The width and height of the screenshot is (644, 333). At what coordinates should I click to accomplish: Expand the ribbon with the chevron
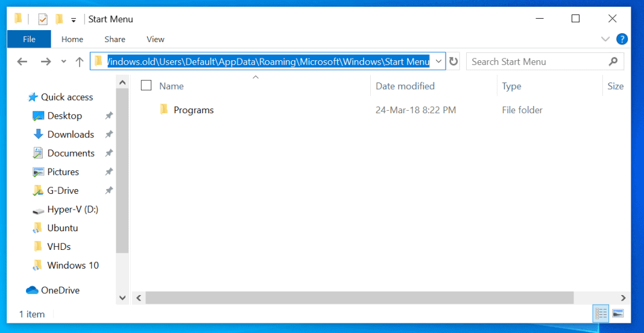point(605,39)
